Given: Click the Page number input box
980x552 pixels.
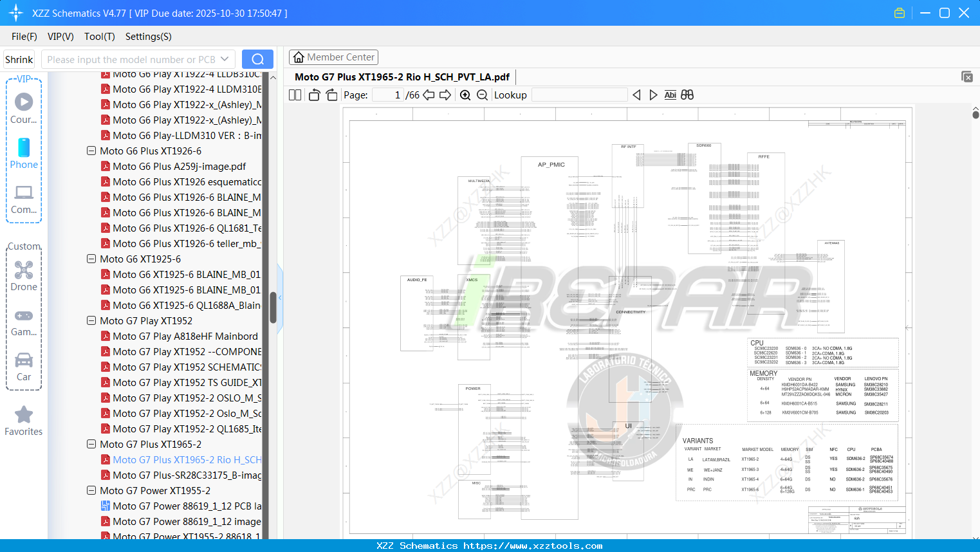Looking at the screenshot, I should click(388, 95).
